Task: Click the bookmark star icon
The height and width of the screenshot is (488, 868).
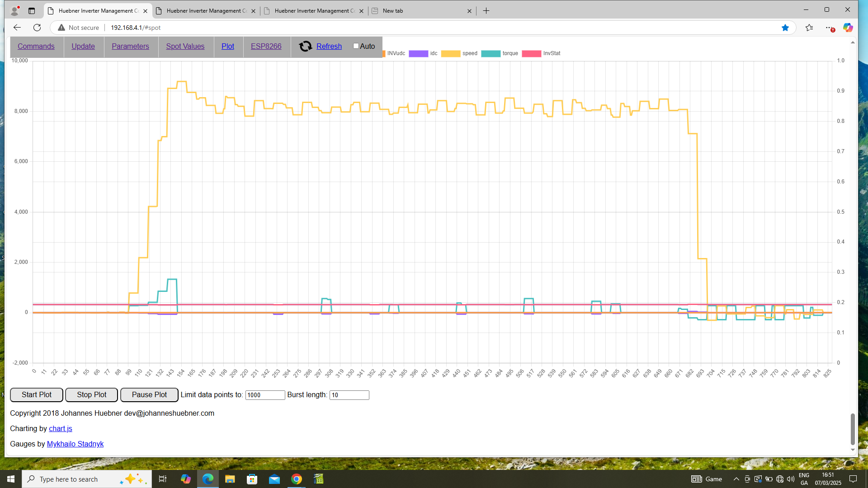Action: point(785,28)
